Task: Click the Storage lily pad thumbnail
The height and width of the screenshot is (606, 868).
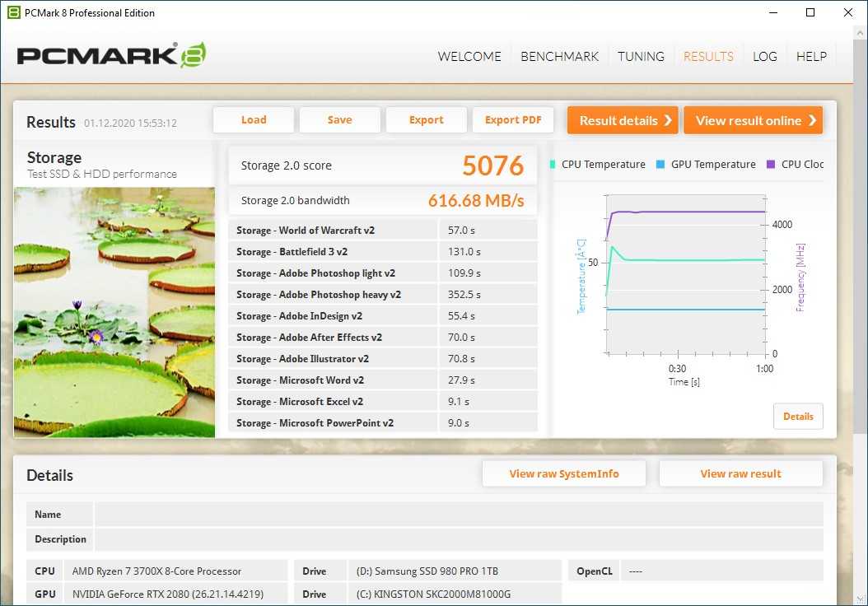Action: [x=114, y=312]
